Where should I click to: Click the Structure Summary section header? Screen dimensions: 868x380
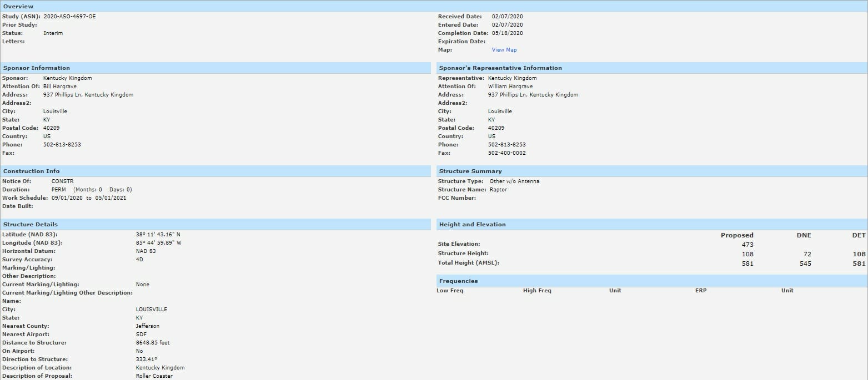pyautogui.click(x=470, y=171)
